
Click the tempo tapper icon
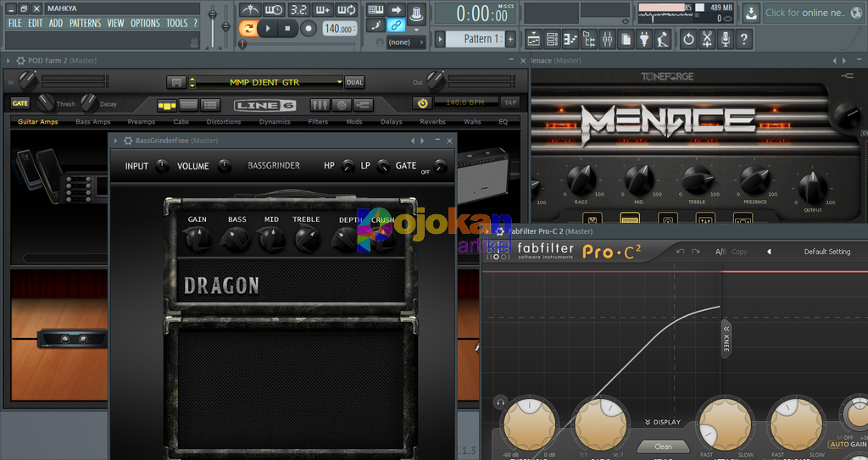tap(661, 39)
